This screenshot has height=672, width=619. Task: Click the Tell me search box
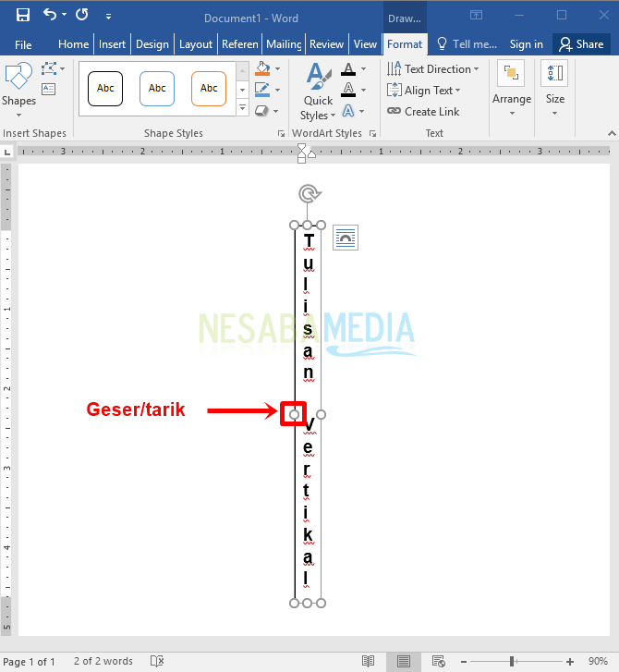tap(467, 44)
